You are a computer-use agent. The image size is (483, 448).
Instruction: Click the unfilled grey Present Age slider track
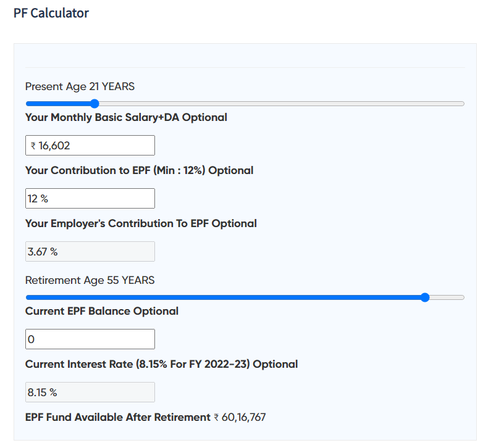[x=278, y=104]
